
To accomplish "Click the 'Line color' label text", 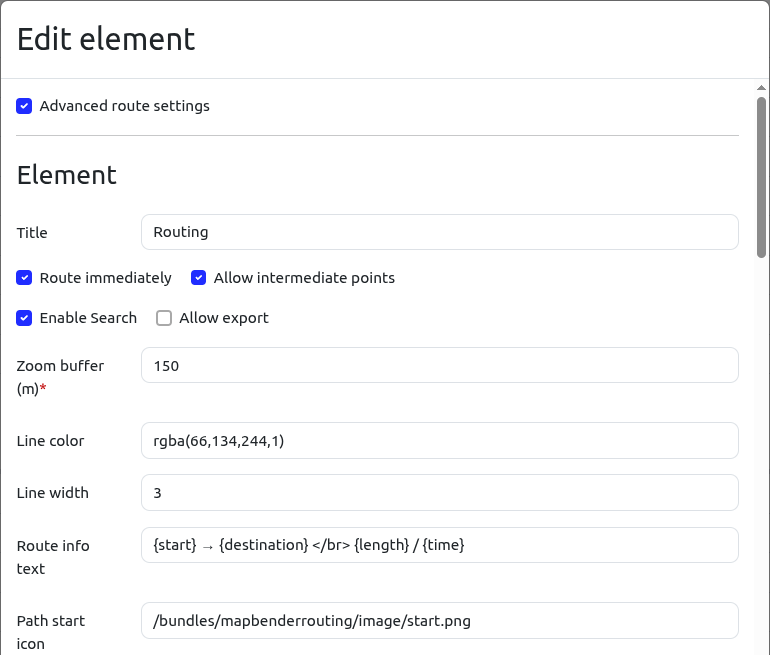I will pyautogui.click(x=50, y=441).
